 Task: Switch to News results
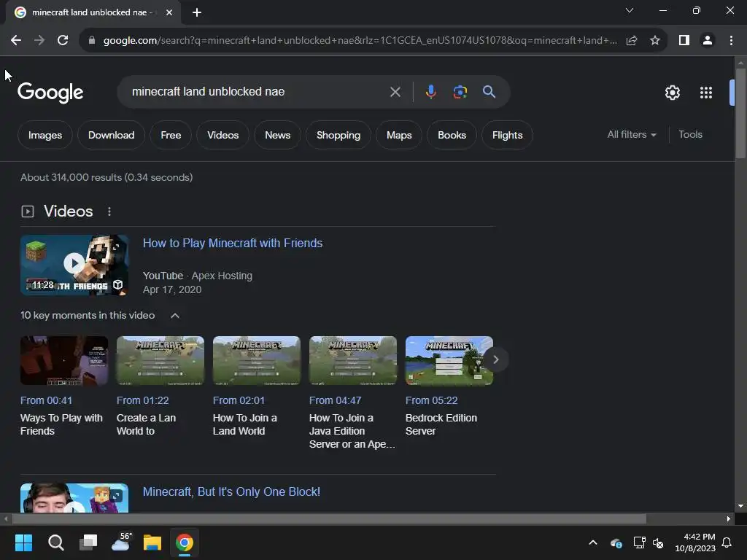(277, 135)
